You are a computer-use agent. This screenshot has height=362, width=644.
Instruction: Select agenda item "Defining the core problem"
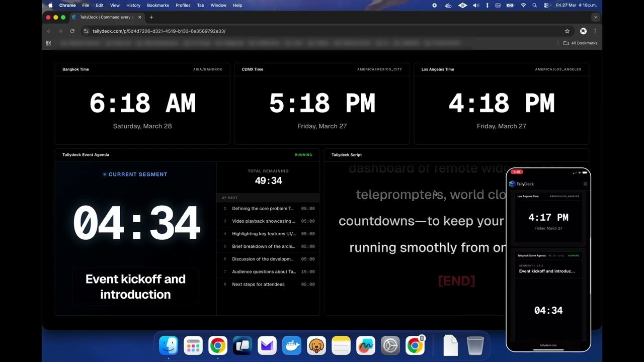point(268,209)
